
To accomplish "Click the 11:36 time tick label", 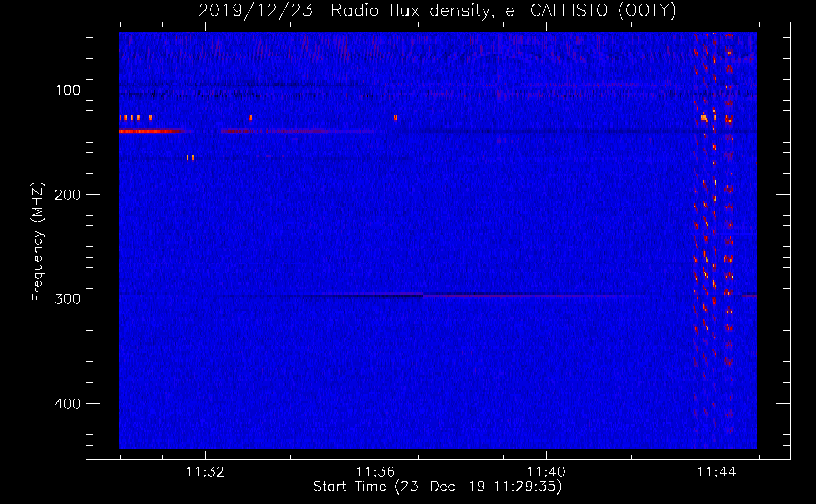I will coord(376,472).
